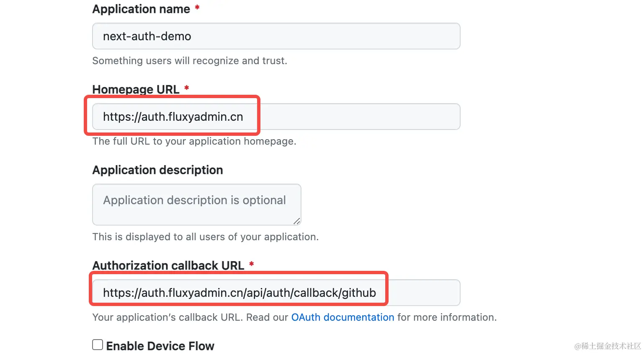
Task: Select the Authorization callback URL field
Action: (x=276, y=293)
